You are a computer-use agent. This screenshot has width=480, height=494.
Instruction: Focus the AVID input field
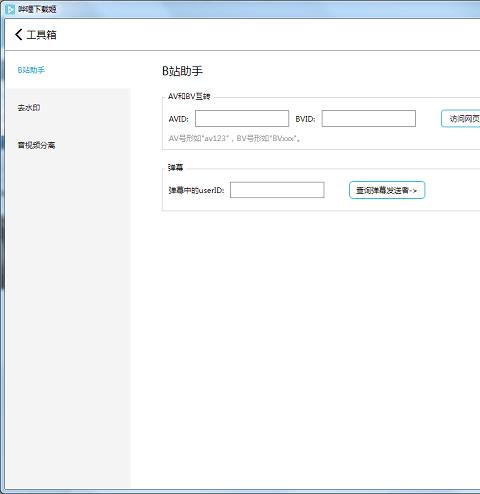pyautogui.click(x=242, y=119)
